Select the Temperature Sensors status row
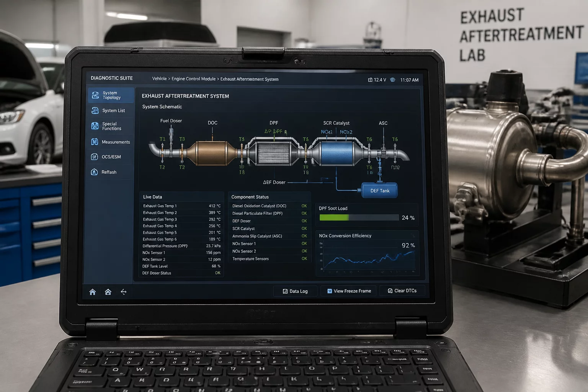The width and height of the screenshot is (588, 392). [x=269, y=259]
